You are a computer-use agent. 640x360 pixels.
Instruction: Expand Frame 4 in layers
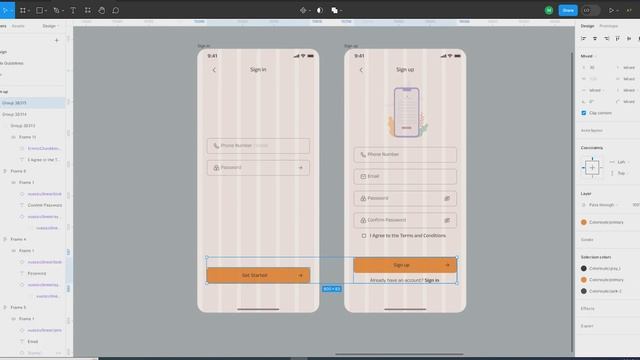5,239
